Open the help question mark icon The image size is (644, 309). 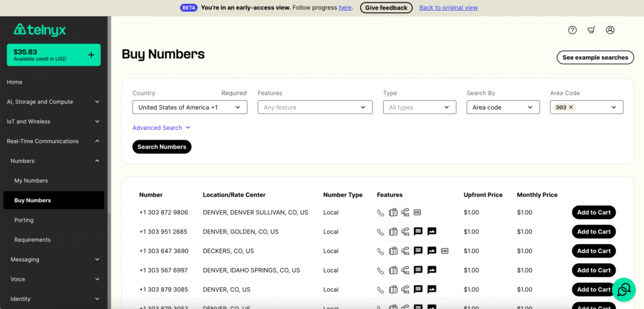pyautogui.click(x=572, y=30)
